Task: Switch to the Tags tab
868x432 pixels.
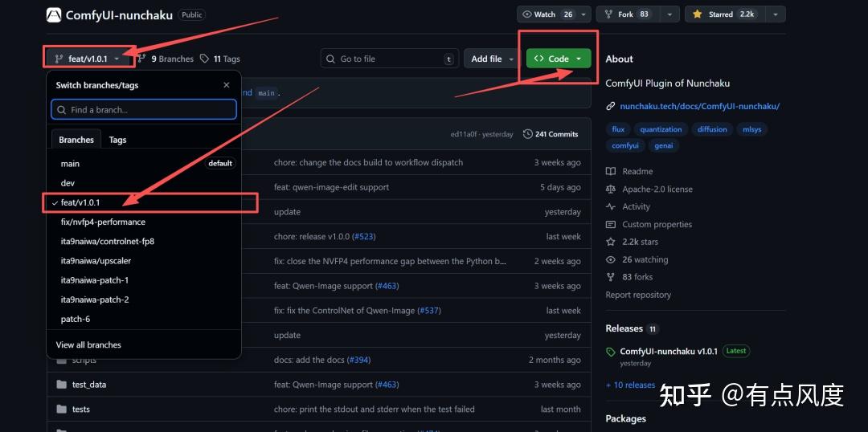Action: pyautogui.click(x=117, y=140)
